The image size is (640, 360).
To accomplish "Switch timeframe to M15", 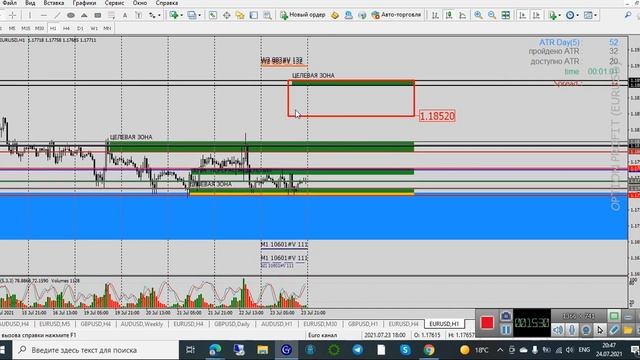I will [x=25, y=28].
